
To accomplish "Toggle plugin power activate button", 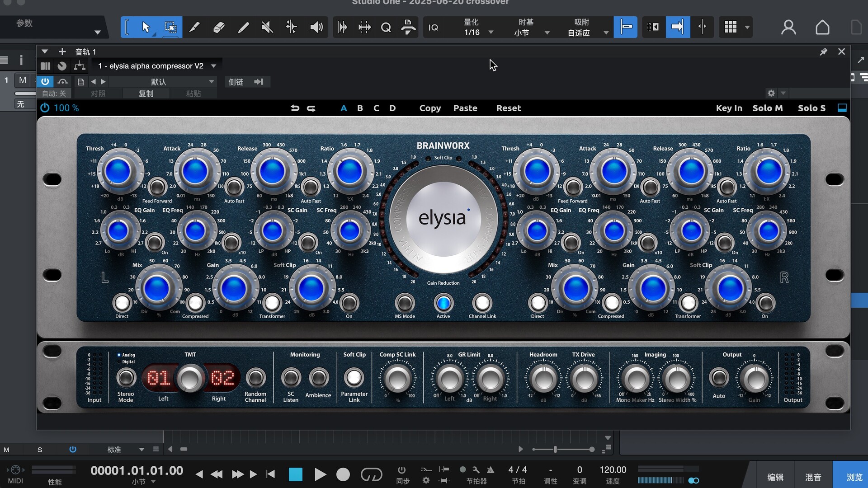I will point(45,82).
